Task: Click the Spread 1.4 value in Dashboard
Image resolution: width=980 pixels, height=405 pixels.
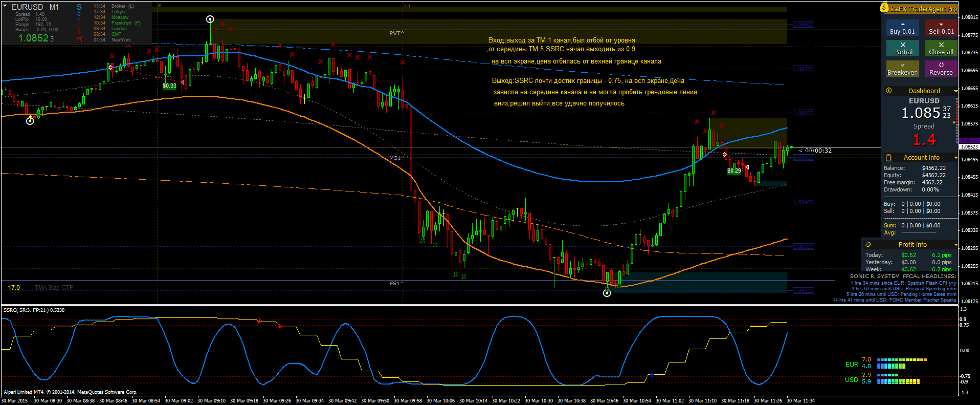Action: coord(924,139)
